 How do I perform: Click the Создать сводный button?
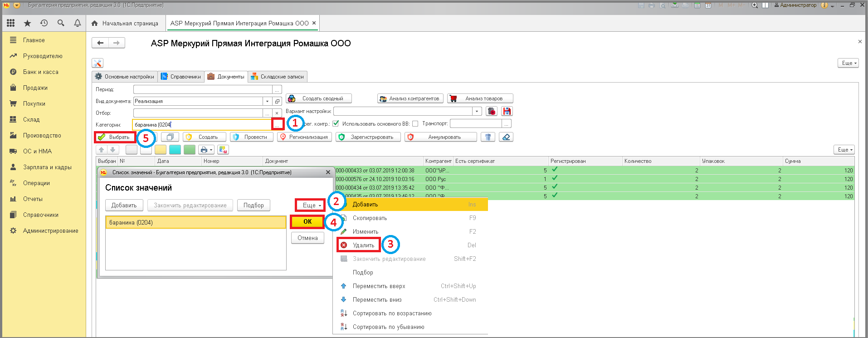click(319, 98)
